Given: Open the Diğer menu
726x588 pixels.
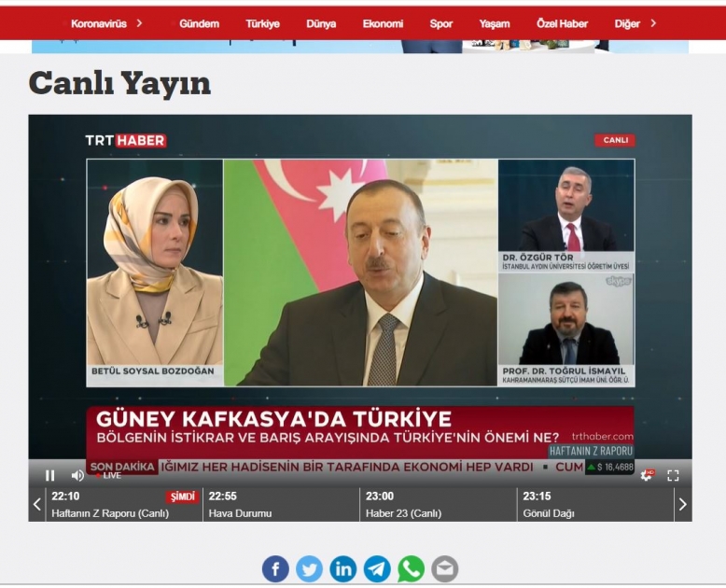Looking at the screenshot, I should pos(627,23).
